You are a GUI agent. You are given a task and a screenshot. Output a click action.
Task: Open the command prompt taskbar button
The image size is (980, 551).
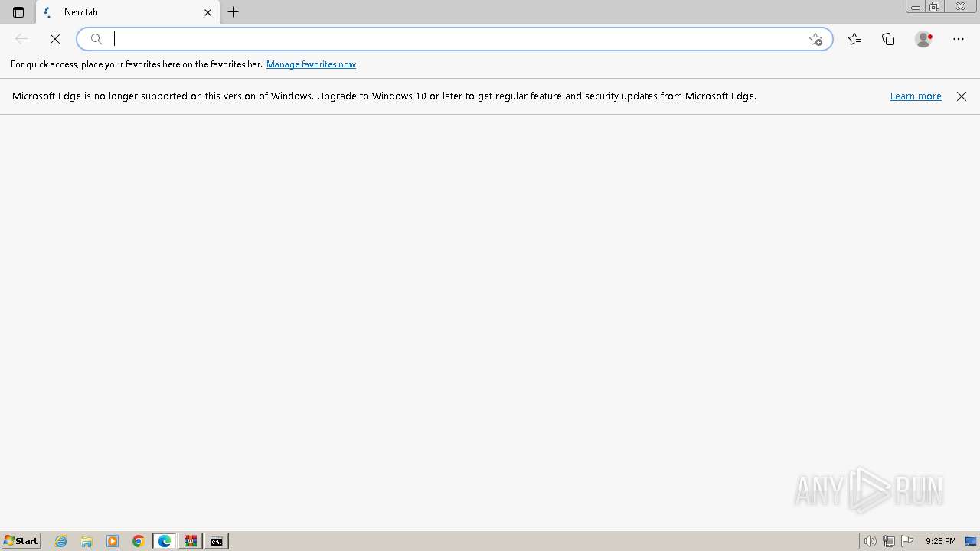(217, 541)
